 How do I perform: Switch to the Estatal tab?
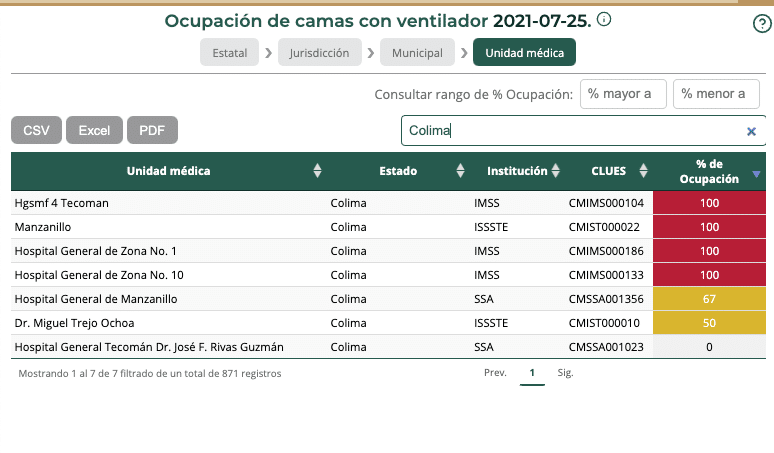[230, 53]
